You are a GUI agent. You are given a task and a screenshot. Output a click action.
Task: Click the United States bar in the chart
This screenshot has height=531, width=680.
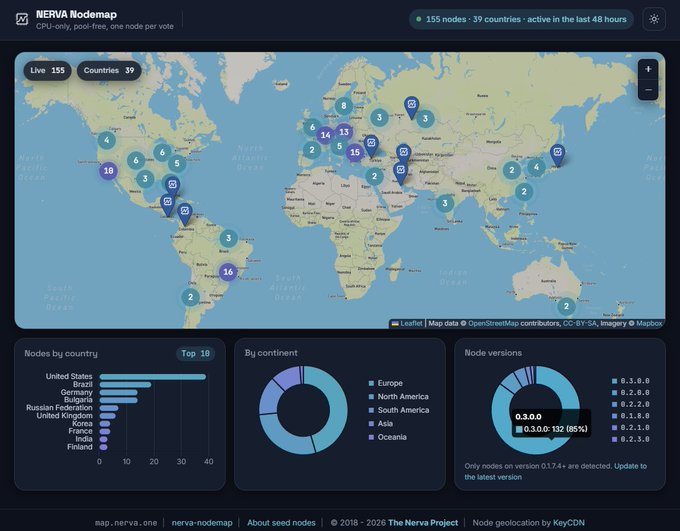coord(153,377)
